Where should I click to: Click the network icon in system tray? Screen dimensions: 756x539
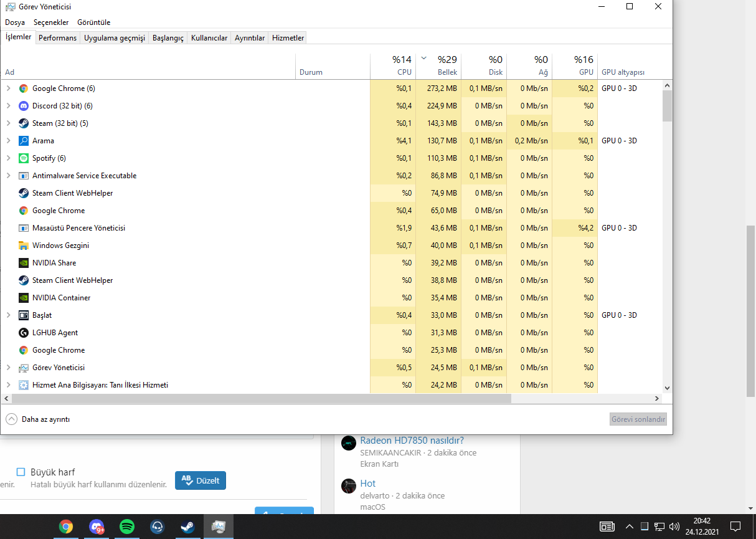[x=659, y=527]
